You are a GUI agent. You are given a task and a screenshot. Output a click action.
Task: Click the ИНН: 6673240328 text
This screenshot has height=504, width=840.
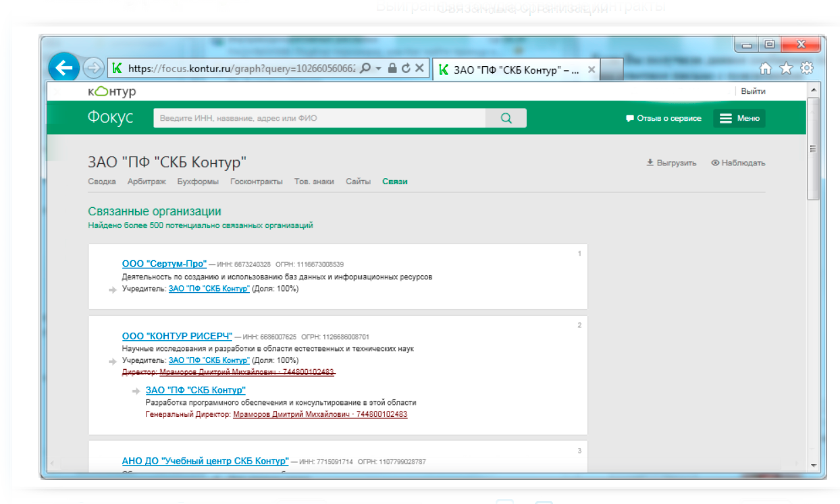click(244, 264)
